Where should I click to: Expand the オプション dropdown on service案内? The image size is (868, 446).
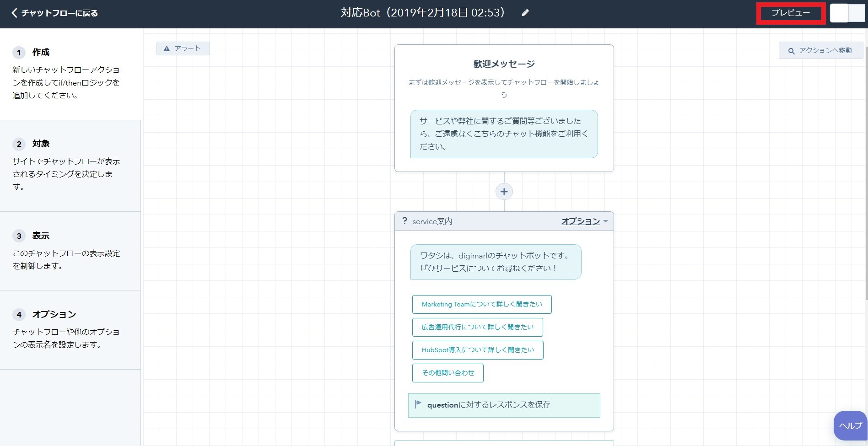pos(584,221)
